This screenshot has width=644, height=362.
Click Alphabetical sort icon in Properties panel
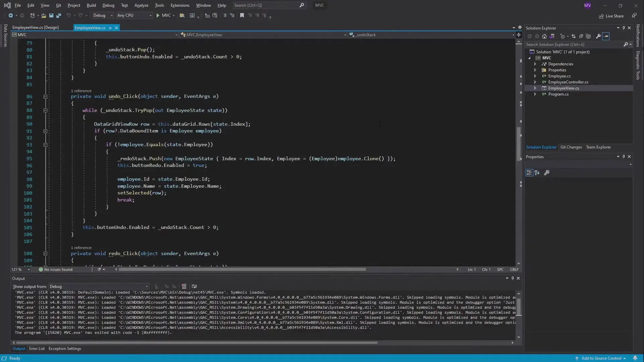[537, 173]
